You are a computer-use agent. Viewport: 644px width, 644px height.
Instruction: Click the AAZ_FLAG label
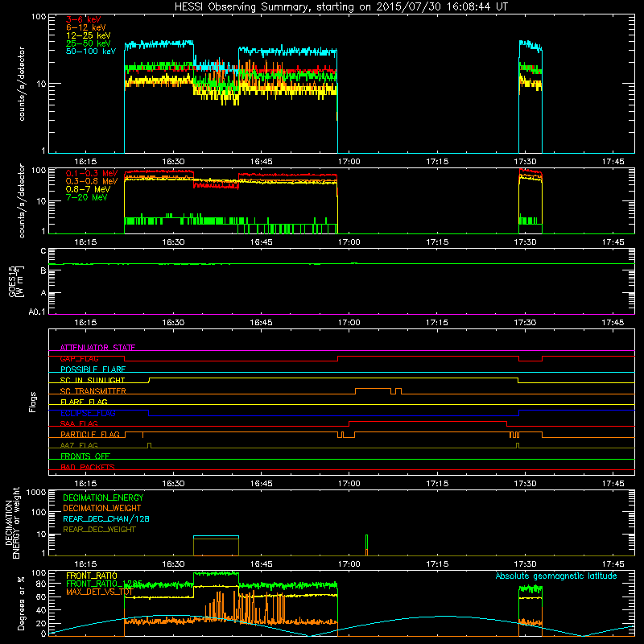click(79, 445)
